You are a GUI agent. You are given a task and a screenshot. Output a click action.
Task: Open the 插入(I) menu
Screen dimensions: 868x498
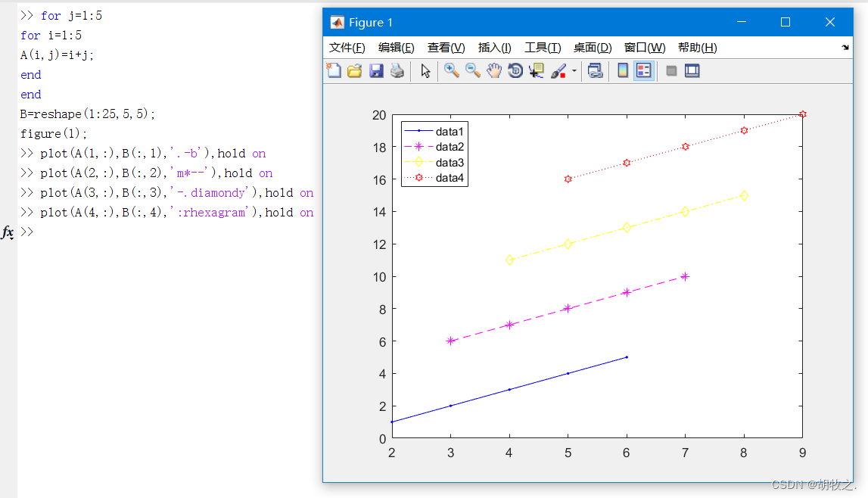click(495, 48)
